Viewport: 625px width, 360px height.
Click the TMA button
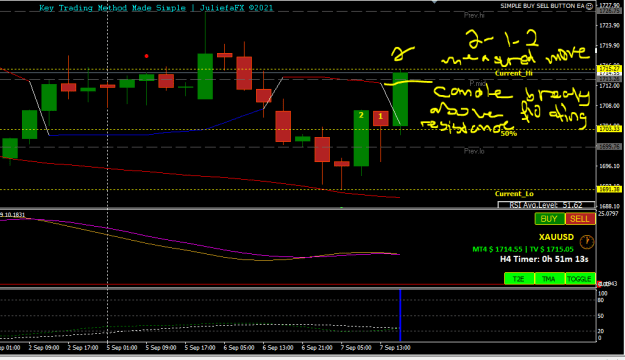coord(550,279)
